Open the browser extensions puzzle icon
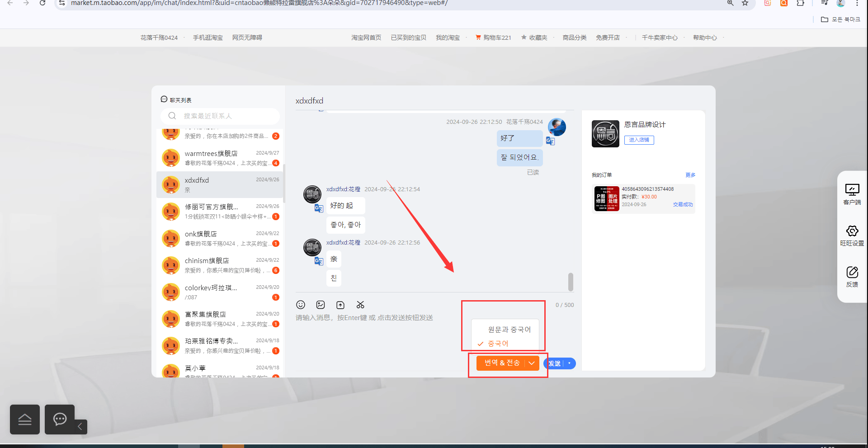Viewport: 868px width, 448px height. (800, 3)
